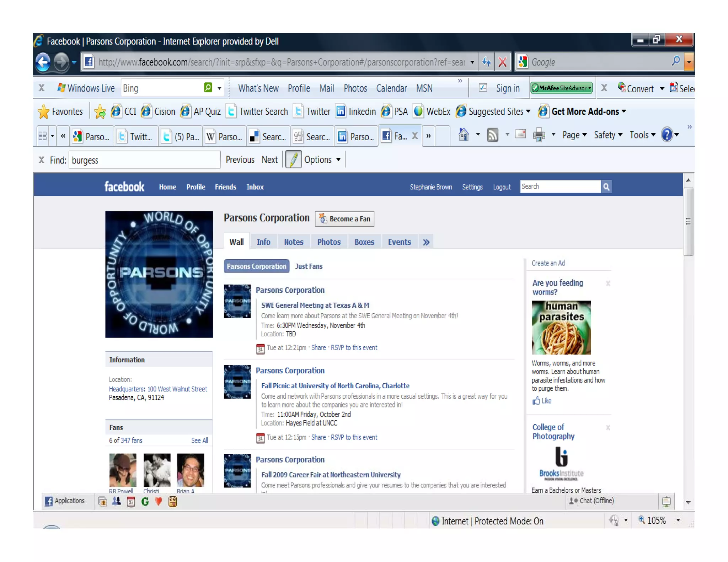Image resolution: width=728 pixels, height=562 pixels.
Task: Open the Photos tab on page
Action: pyautogui.click(x=328, y=242)
